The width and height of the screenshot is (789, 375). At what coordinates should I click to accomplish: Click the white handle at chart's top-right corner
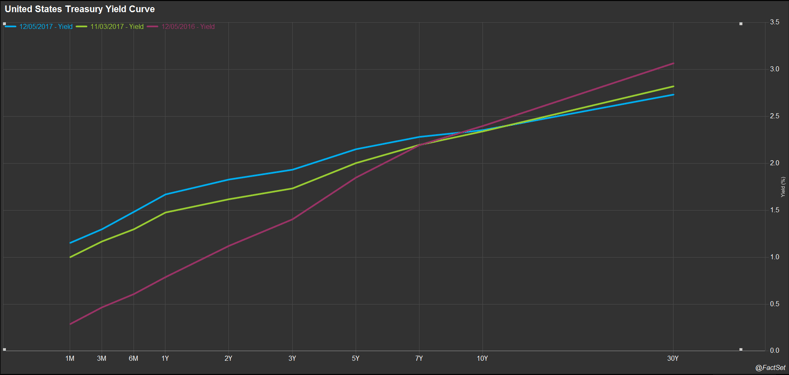pos(740,23)
